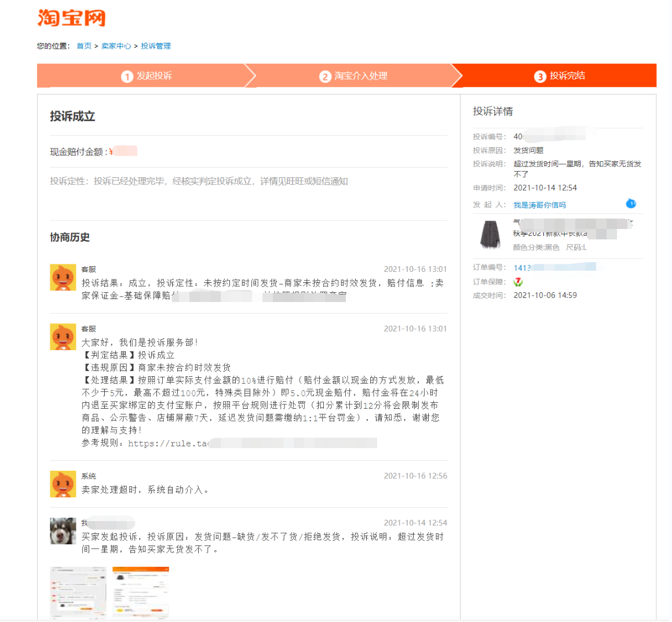Open the order number link starting 1413
The image size is (672, 622).
coord(554,268)
